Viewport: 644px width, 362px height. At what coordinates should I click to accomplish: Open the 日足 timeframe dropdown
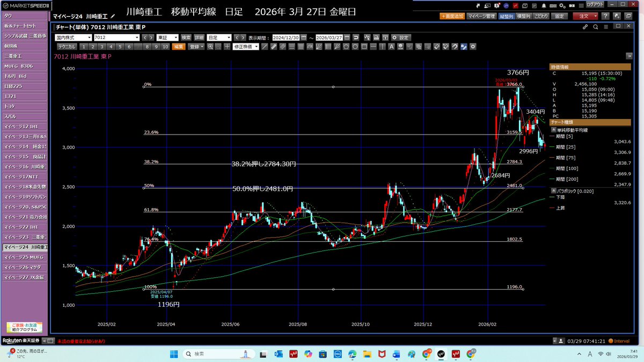click(219, 38)
